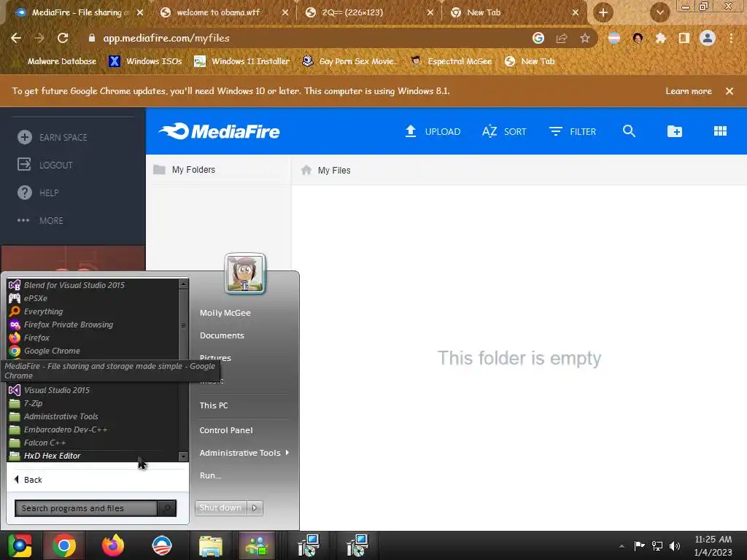Click Chrome forward arrow
This screenshot has height=560, width=747.
[39, 38]
